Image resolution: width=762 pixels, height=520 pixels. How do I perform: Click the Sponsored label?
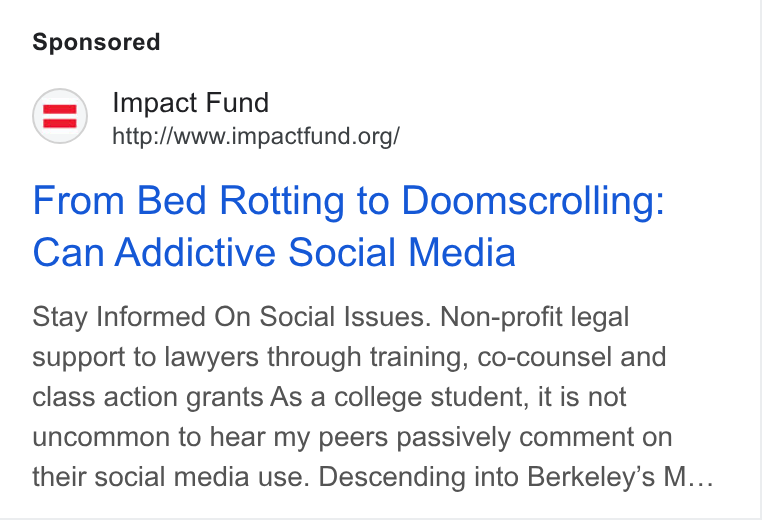pos(96,42)
